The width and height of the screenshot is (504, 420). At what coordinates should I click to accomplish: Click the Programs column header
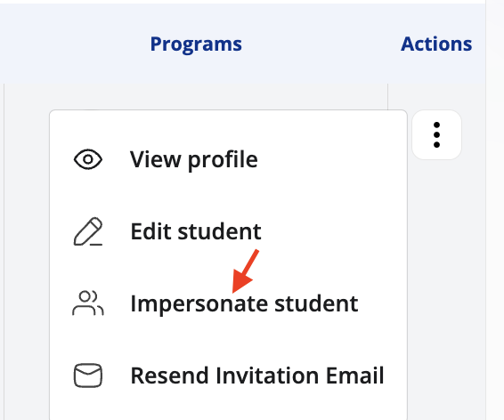click(x=196, y=44)
